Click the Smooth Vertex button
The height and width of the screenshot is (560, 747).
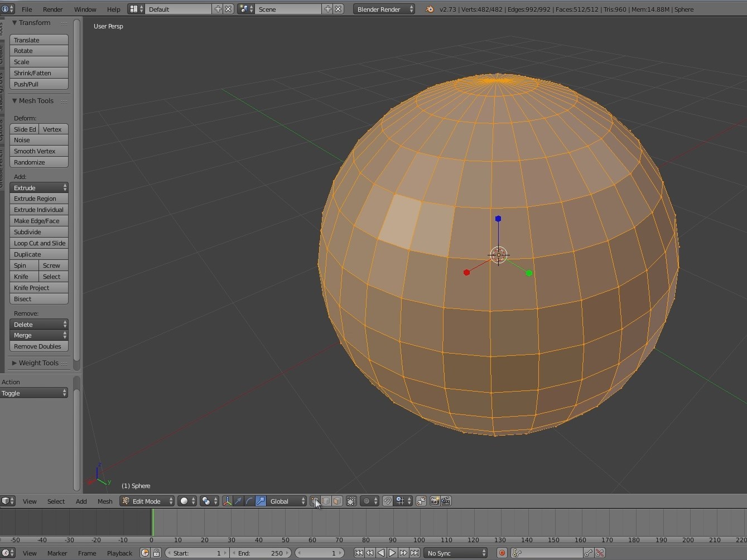[x=39, y=151]
